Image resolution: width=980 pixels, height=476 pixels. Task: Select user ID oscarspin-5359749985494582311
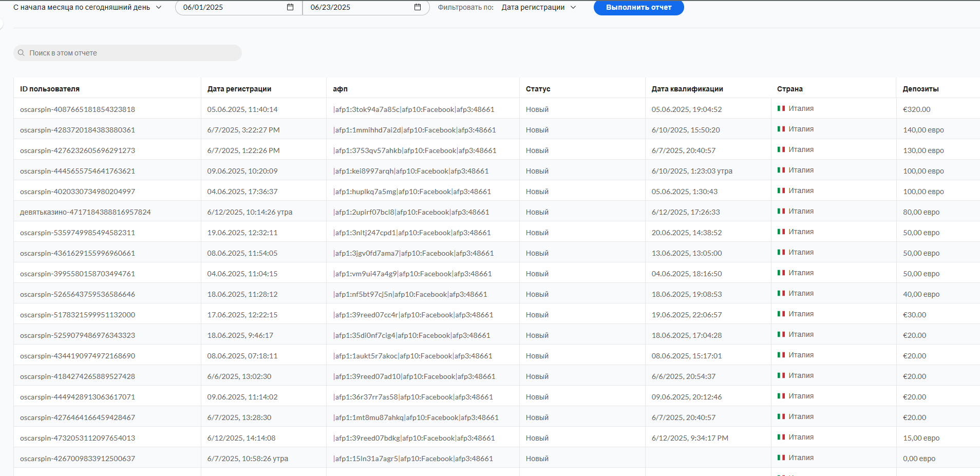click(78, 233)
